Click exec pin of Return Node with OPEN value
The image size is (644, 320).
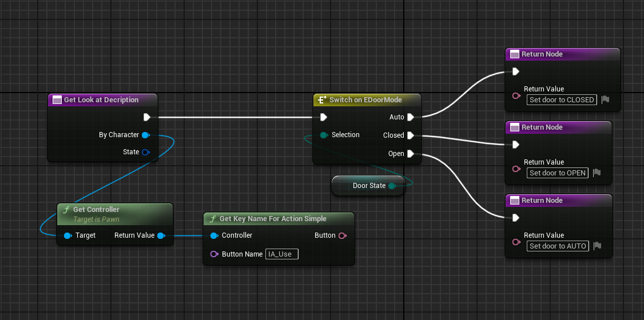(x=516, y=145)
